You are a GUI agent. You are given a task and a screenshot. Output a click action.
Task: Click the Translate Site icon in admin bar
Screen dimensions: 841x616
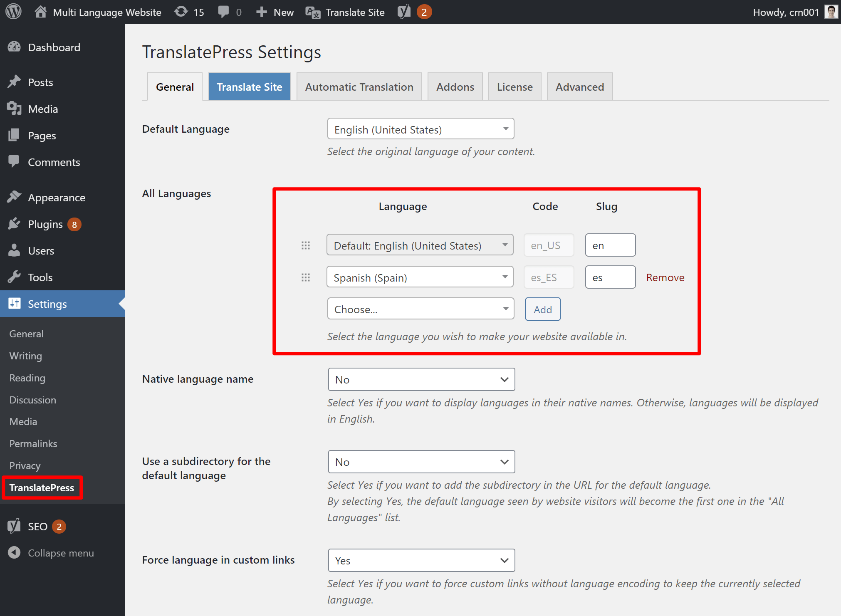coord(313,12)
